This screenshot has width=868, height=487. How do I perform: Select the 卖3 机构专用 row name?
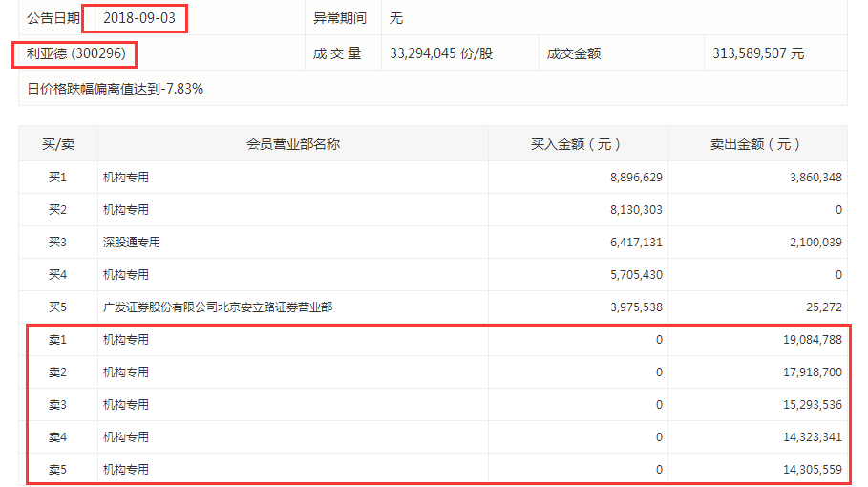click(x=126, y=405)
